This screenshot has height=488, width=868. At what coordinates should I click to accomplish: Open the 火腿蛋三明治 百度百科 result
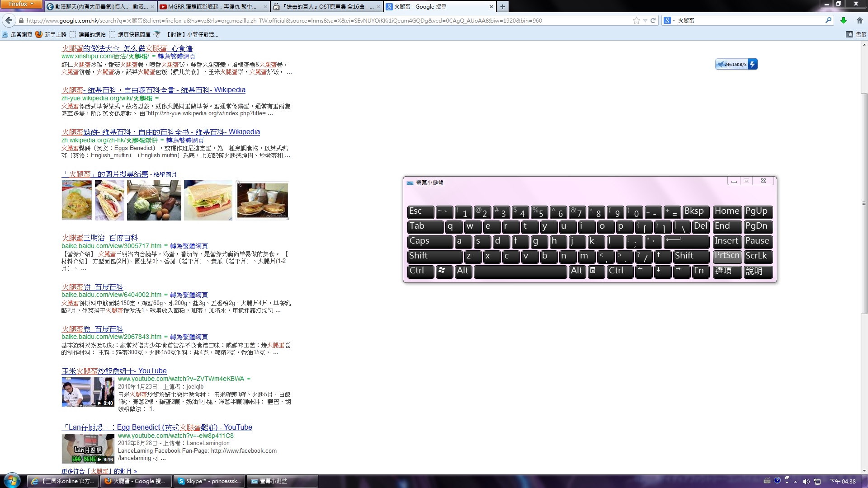[100, 238]
